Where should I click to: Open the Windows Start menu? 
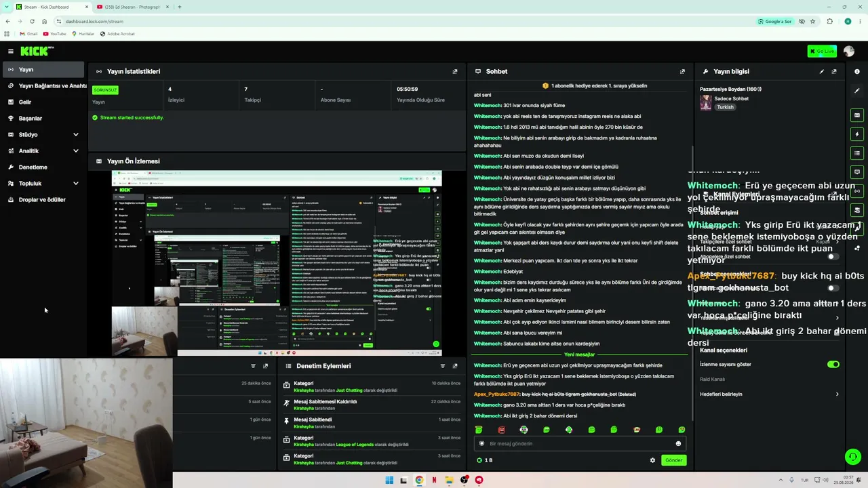click(x=389, y=480)
